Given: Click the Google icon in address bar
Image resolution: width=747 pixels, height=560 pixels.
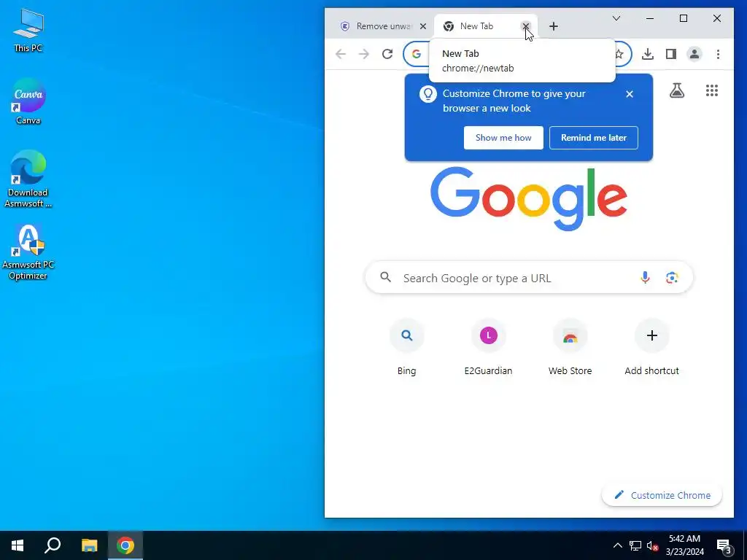Looking at the screenshot, I should [417, 54].
